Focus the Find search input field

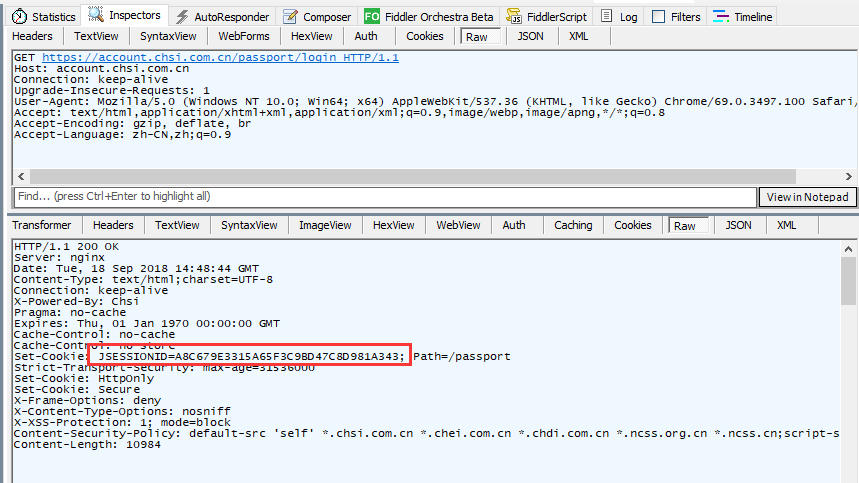pos(385,197)
